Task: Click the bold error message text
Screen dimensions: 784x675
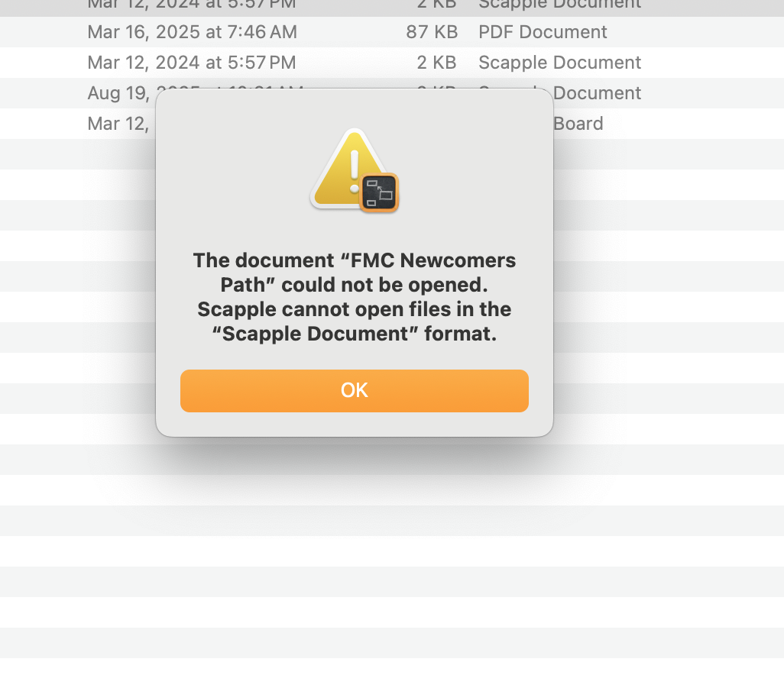Action: click(x=354, y=296)
